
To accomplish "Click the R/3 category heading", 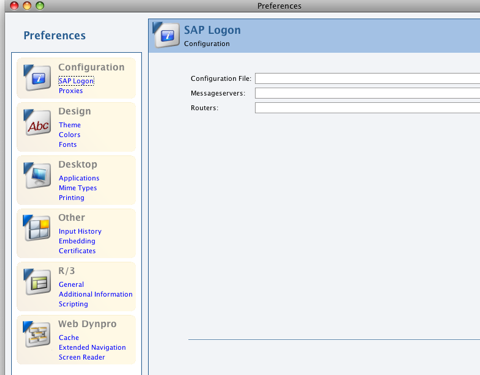I will [67, 271].
